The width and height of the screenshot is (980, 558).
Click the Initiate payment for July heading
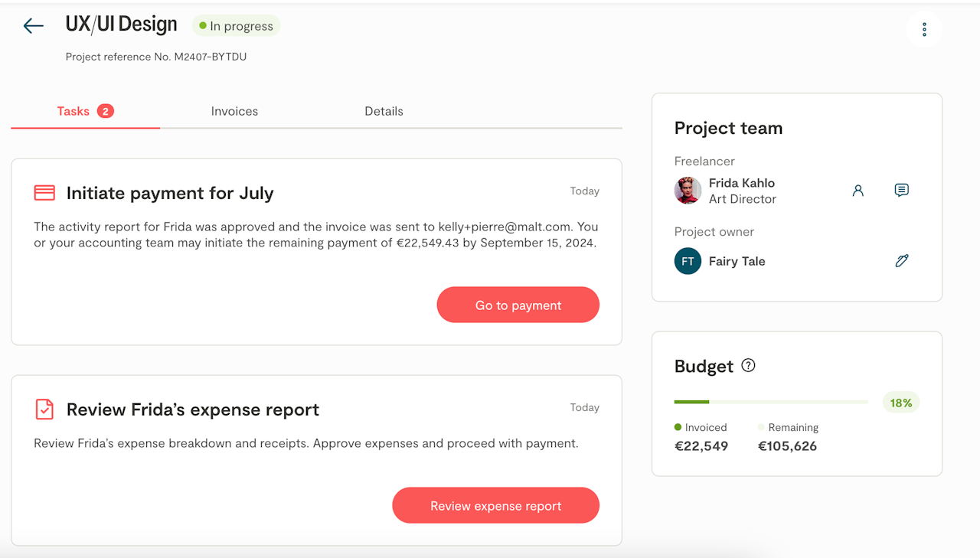[169, 193]
